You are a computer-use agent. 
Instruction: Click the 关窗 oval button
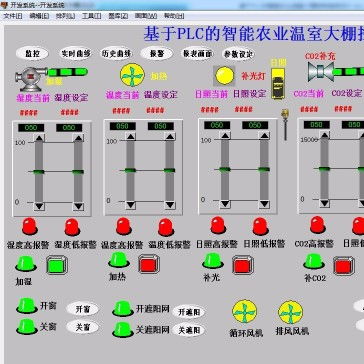(x=82, y=327)
